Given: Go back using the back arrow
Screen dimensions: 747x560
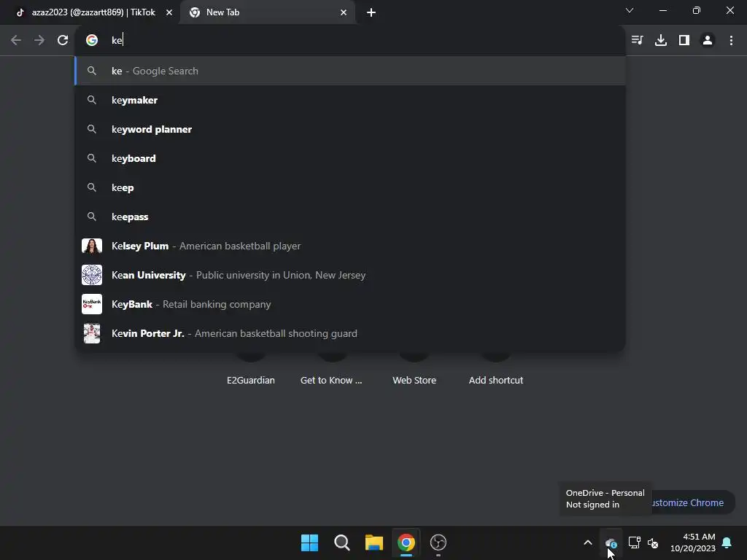Looking at the screenshot, I should 16,40.
